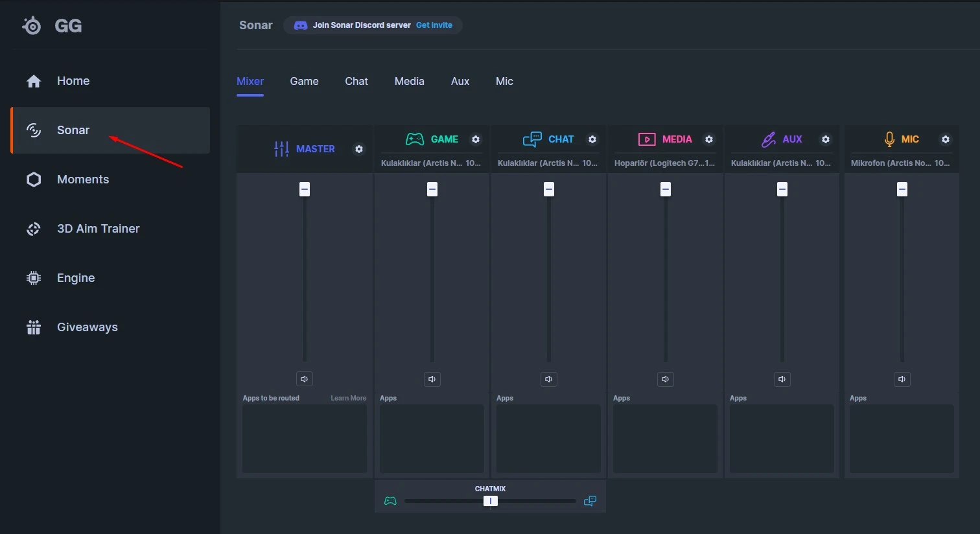Click the Media channel Apps box
This screenshot has height=534, width=980.
(x=665, y=439)
